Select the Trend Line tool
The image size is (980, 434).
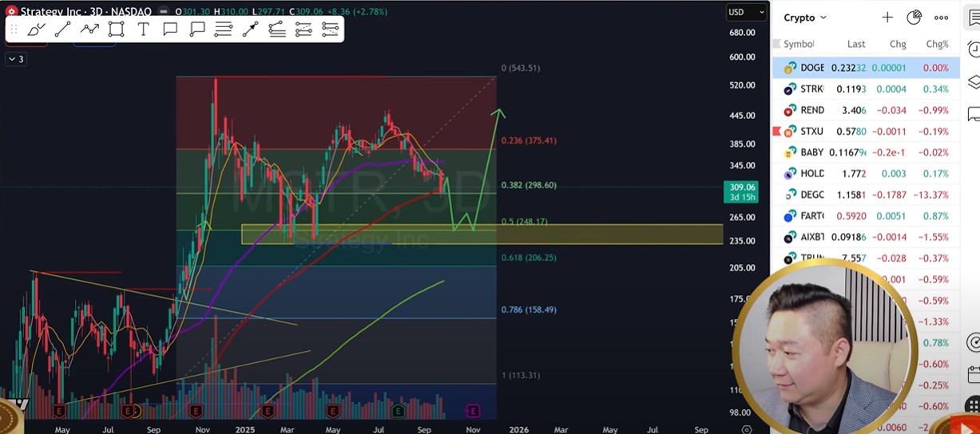pyautogui.click(x=63, y=30)
